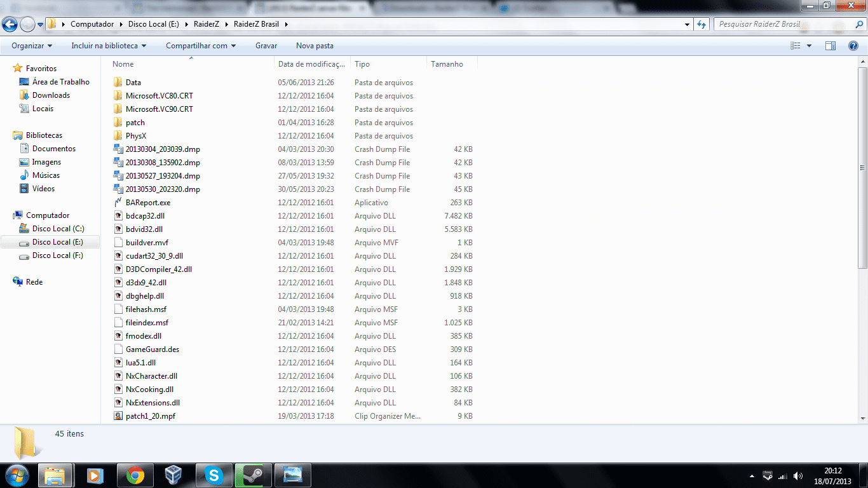Select the GameGuard.des file icon

118,349
